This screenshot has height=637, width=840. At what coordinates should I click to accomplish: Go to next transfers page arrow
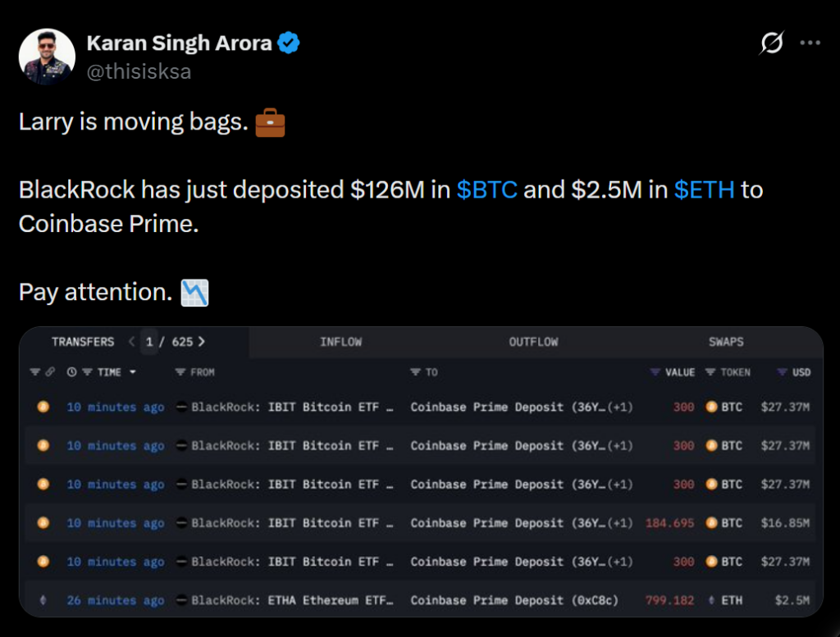202,341
